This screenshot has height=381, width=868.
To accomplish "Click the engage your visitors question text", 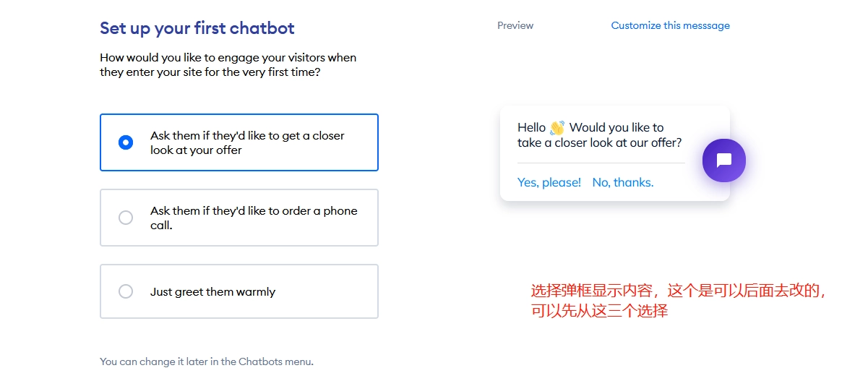I will 228,64.
